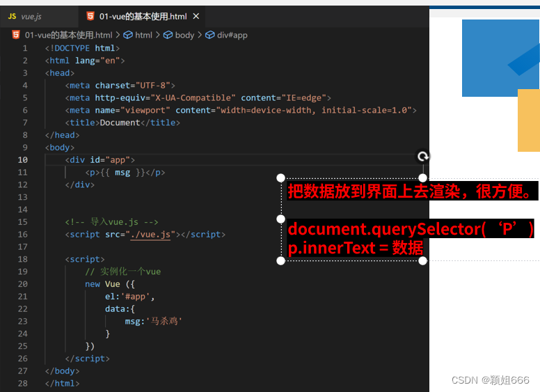Click the new Vue ({ code line
540x392 pixels.
point(110,284)
